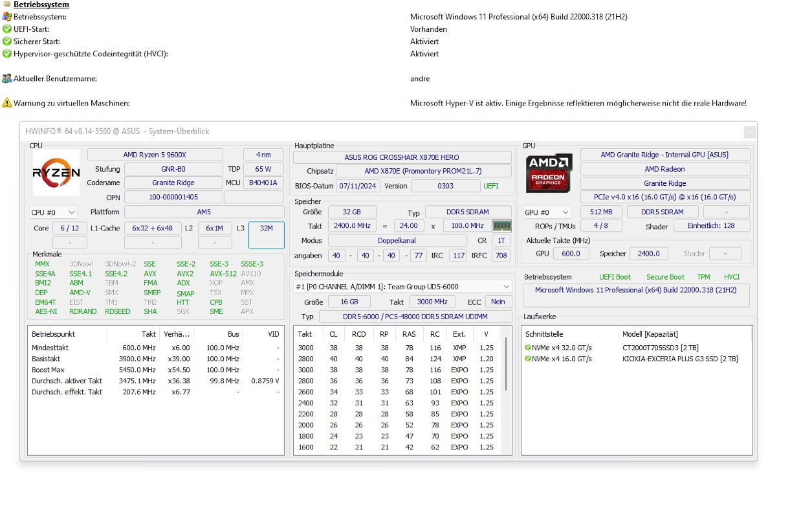812x505 pixels.
Task: Click the Schnittstelle column header in Laufwerke
Action: pos(544,334)
